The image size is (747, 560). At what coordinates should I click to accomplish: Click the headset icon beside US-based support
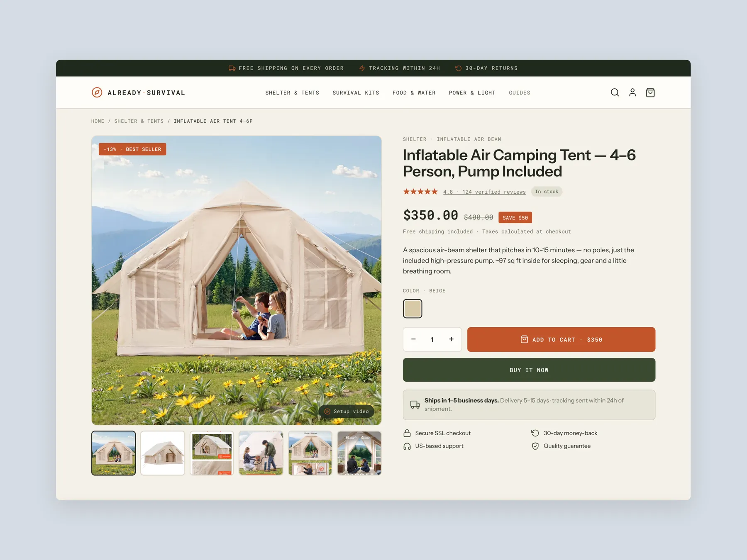407,446
